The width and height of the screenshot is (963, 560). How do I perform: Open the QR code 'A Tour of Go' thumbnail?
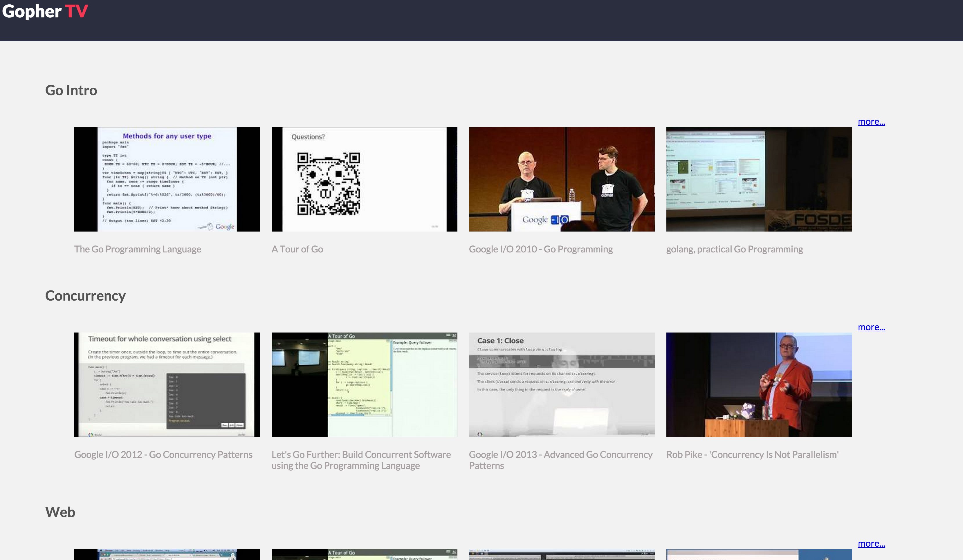(x=364, y=179)
